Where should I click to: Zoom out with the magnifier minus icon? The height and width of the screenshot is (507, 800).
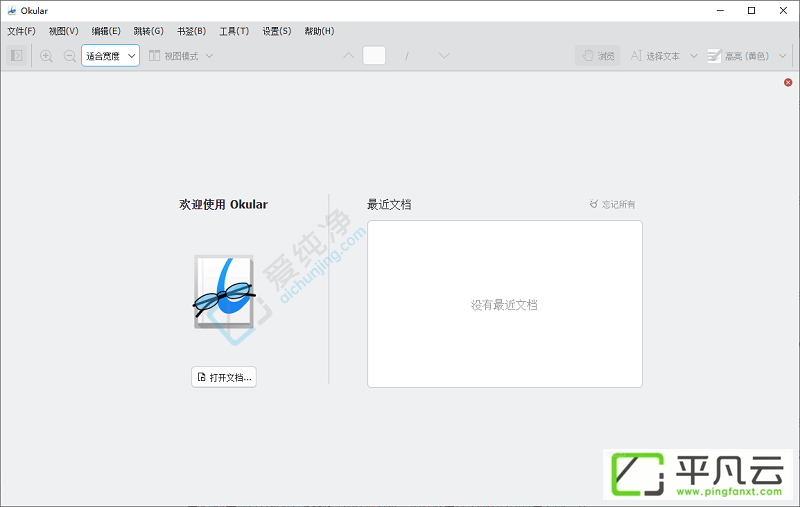pyautogui.click(x=69, y=56)
